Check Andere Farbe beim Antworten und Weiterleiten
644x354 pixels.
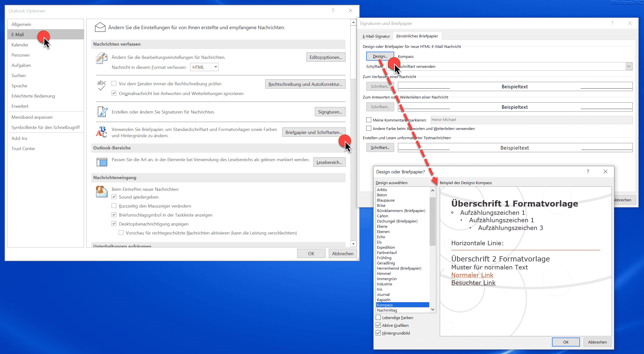tap(369, 128)
